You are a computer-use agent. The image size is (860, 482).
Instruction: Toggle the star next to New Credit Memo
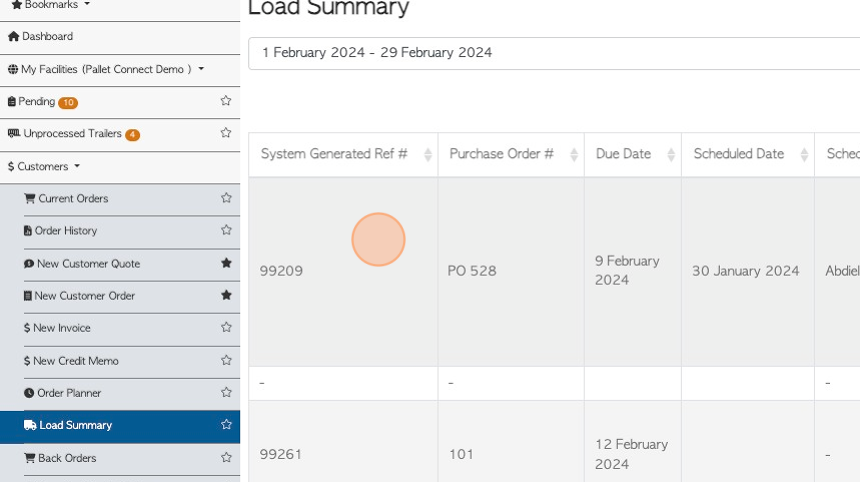(226, 360)
